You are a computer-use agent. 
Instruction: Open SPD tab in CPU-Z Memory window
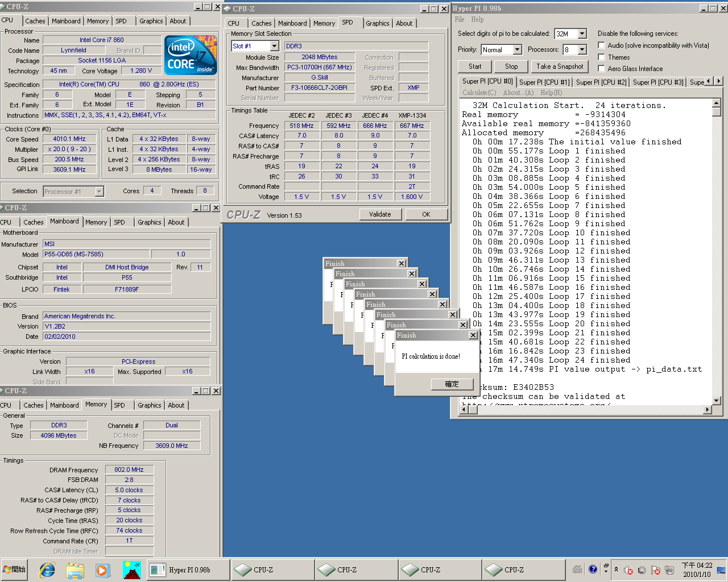click(119, 405)
